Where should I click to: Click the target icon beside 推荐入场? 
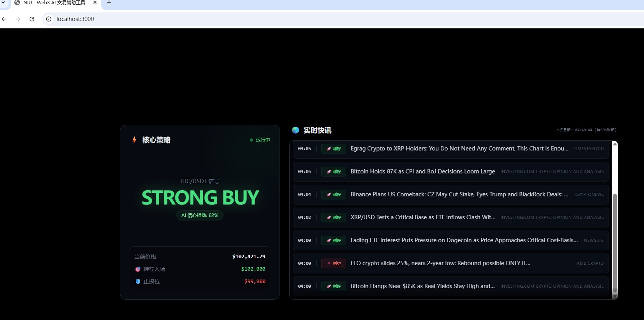[x=138, y=269]
